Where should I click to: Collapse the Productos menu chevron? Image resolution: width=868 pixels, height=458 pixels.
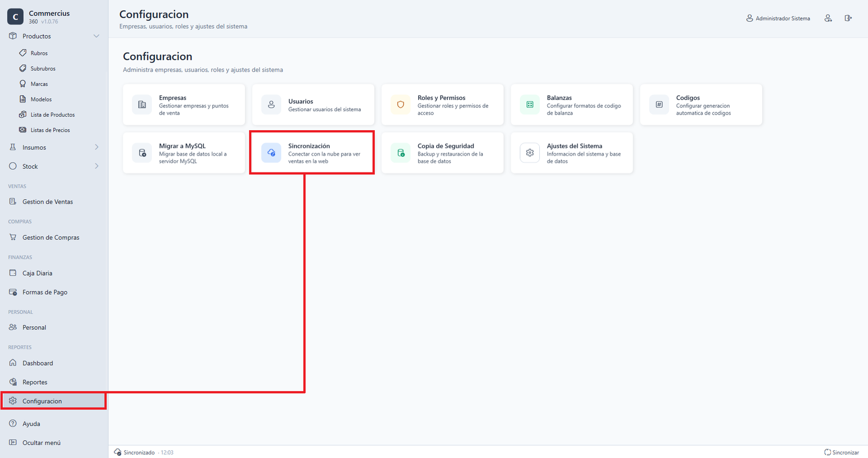[x=97, y=36]
